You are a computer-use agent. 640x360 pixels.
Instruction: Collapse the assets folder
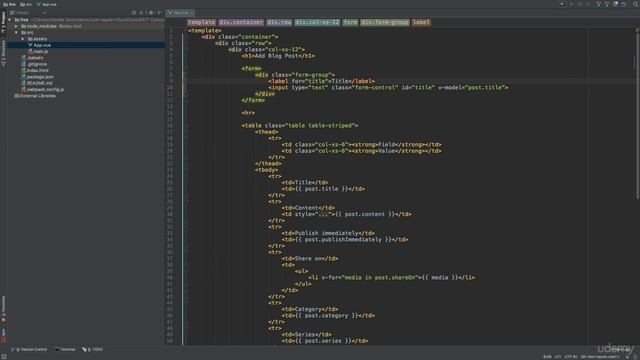23,39
